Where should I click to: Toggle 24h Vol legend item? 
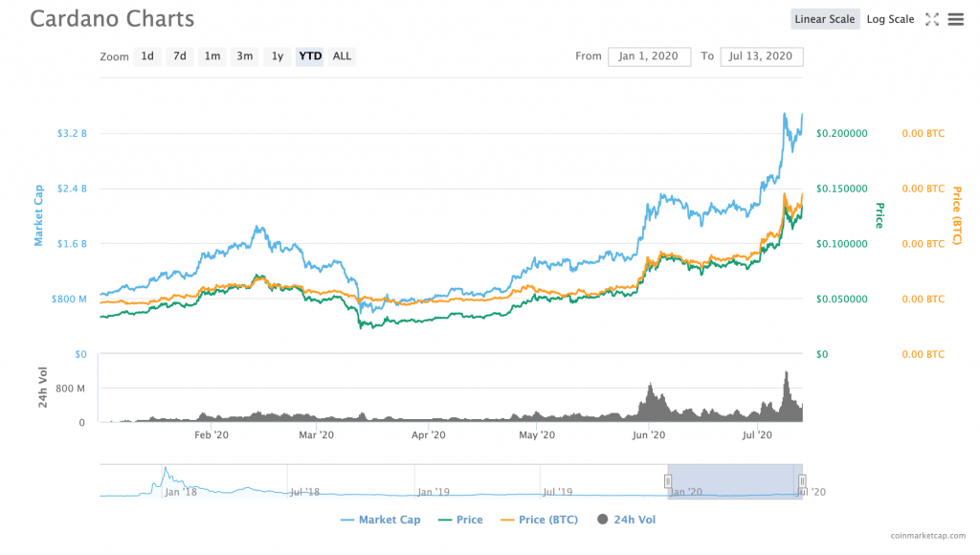tap(626, 520)
